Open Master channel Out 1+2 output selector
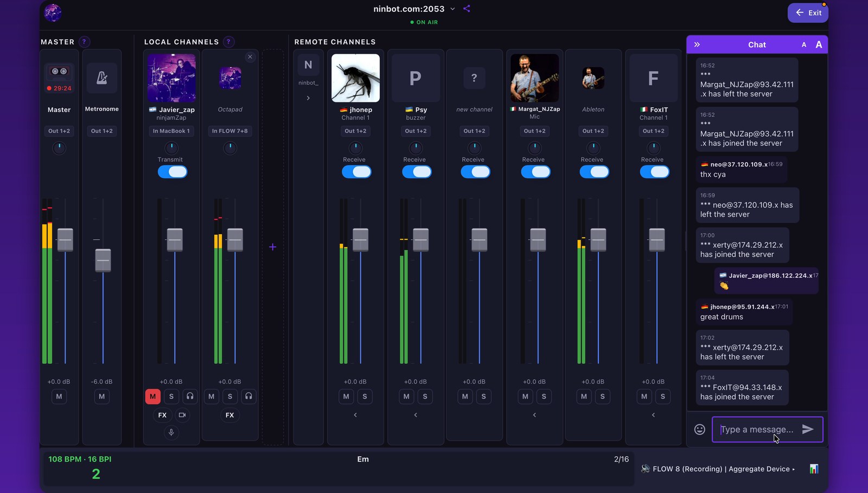This screenshot has height=493, width=868. [59, 131]
